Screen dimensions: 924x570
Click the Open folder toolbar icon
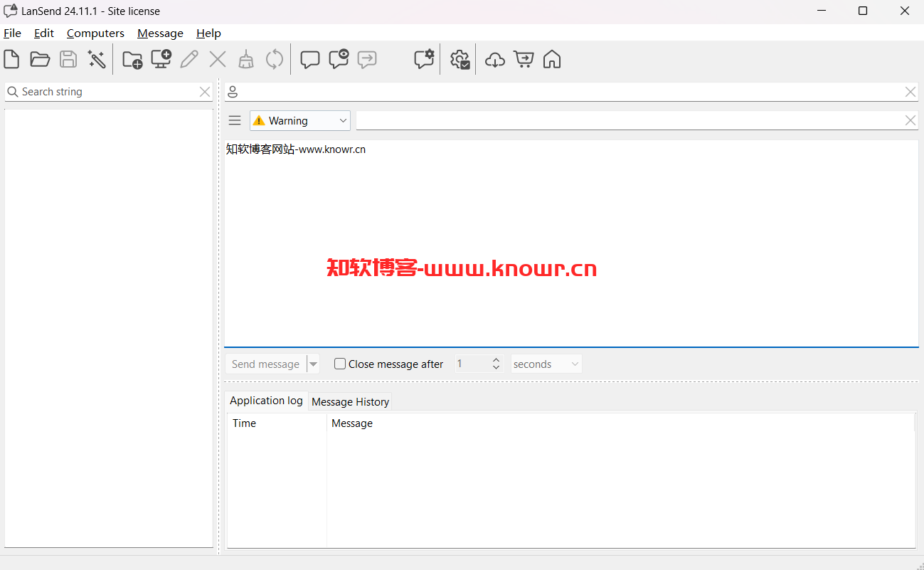click(40, 59)
